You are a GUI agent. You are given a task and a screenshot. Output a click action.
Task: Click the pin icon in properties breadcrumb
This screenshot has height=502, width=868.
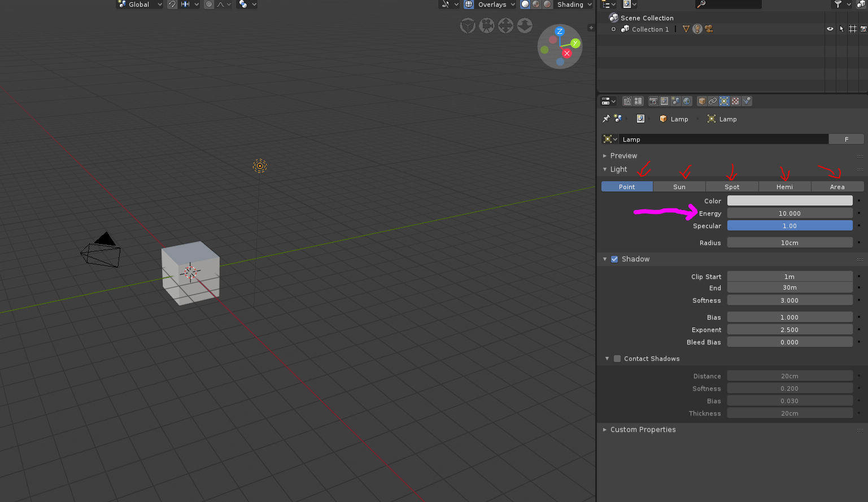pos(606,119)
